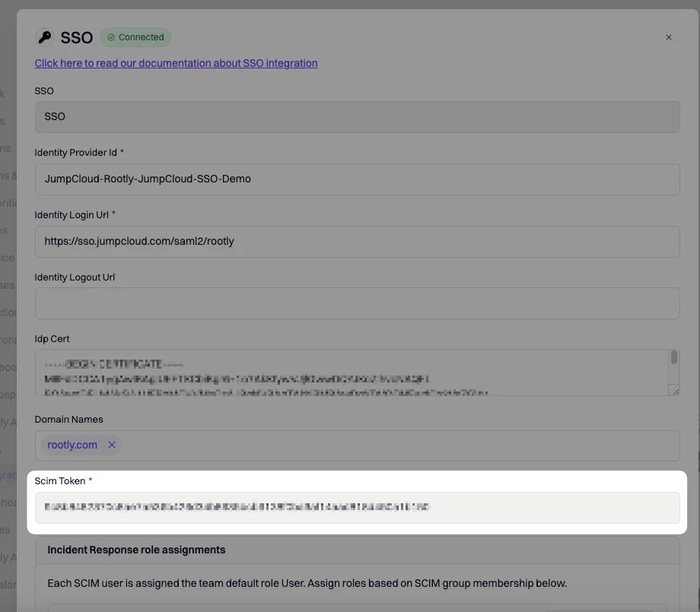700x612 pixels.
Task: Remove the rootly.com domain tag
Action: click(x=112, y=445)
